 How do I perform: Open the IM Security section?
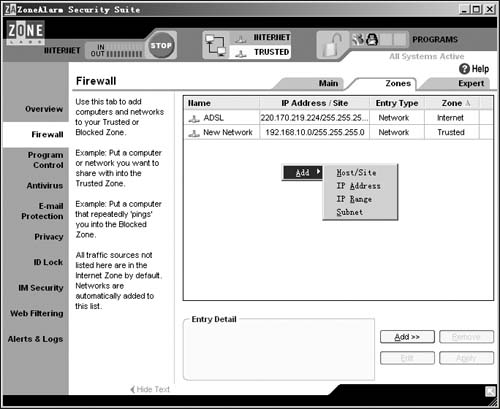tap(41, 288)
